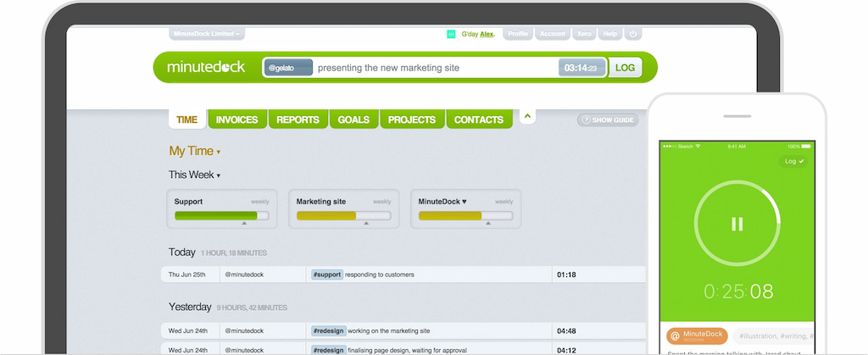Click the #redesign tag on the 04:48 entry

pos(329,330)
